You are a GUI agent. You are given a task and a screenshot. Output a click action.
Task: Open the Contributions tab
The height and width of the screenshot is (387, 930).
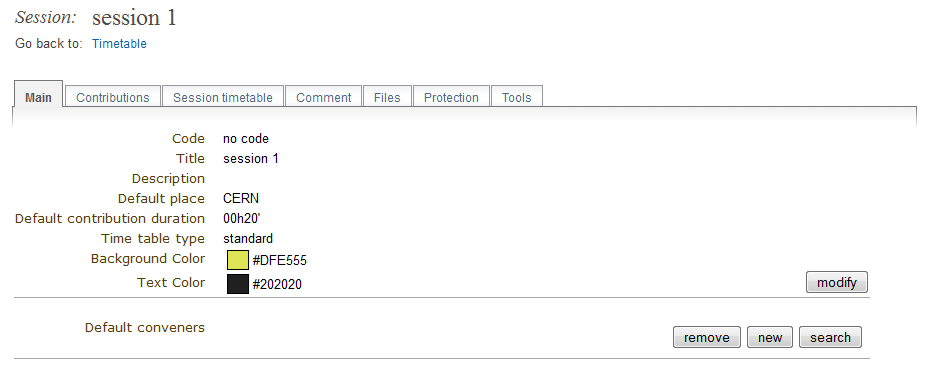[113, 97]
